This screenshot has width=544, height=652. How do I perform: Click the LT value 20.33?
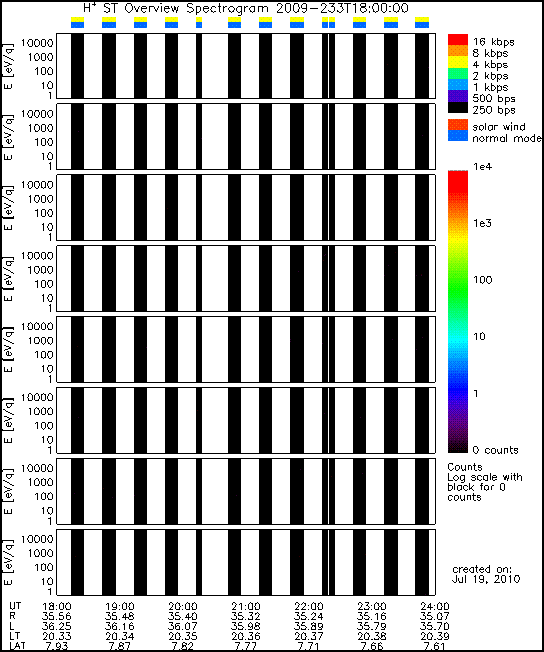tap(57, 636)
